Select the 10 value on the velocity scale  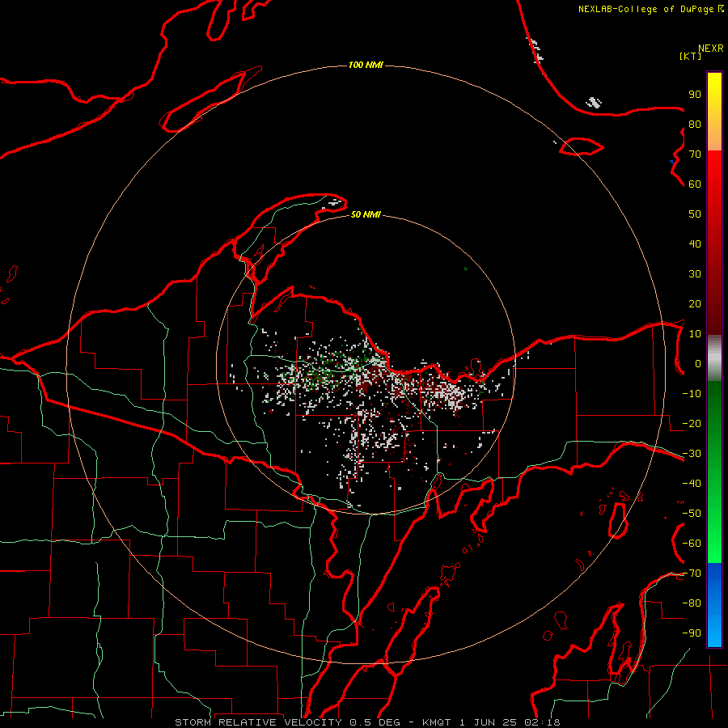click(695, 334)
